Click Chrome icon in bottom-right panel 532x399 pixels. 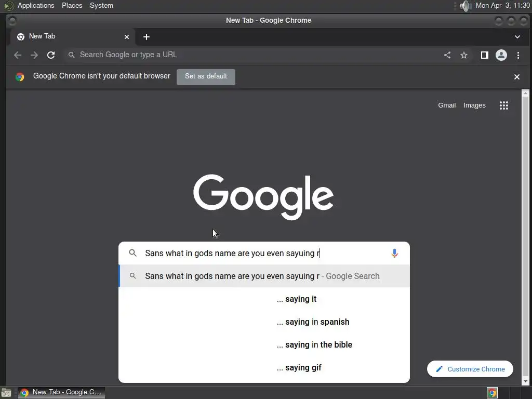click(492, 393)
